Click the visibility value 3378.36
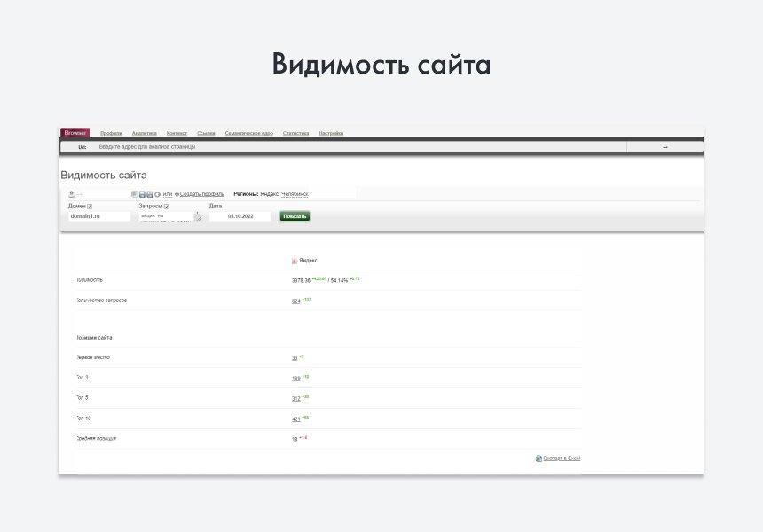The image size is (763, 532). tap(301, 280)
